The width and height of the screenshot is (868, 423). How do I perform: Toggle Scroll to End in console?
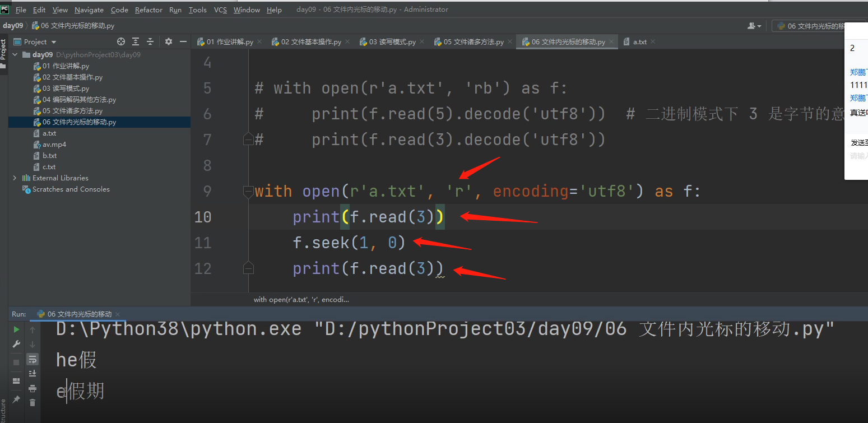33,373
